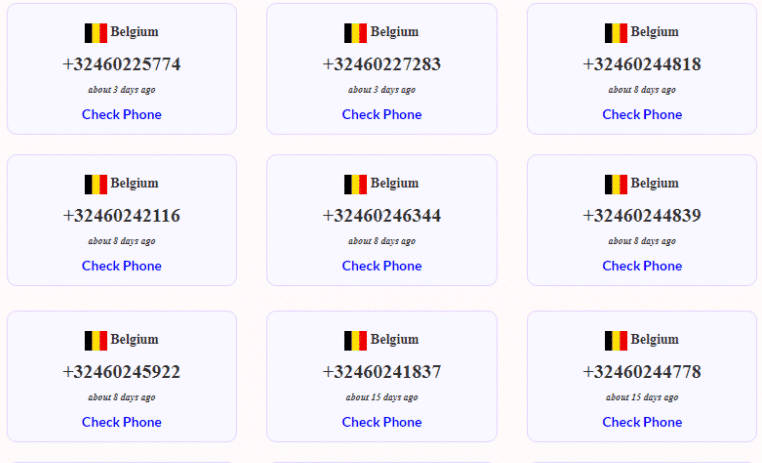Open Check Phone link for +32460244818
The image size is (762, 463).
[642, 115]
